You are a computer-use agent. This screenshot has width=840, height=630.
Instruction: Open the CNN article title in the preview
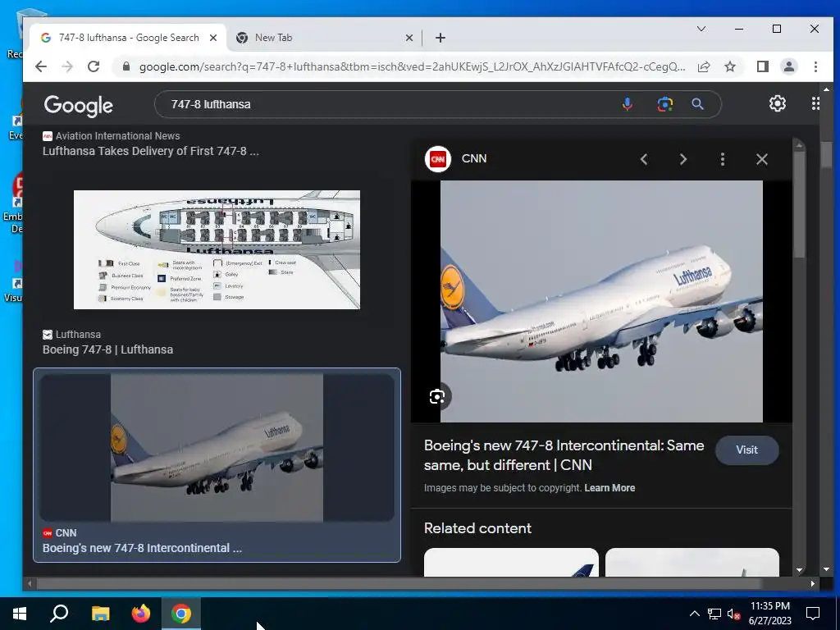point(564,454)
